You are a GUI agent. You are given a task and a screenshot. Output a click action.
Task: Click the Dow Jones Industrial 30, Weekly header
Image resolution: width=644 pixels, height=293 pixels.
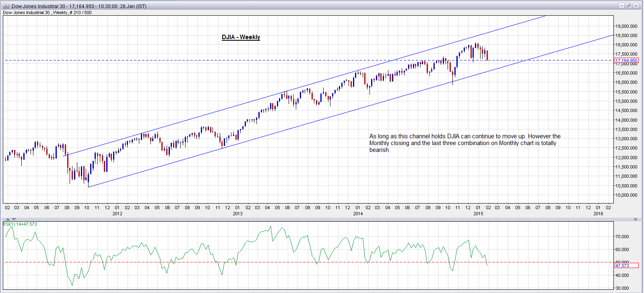47,12
